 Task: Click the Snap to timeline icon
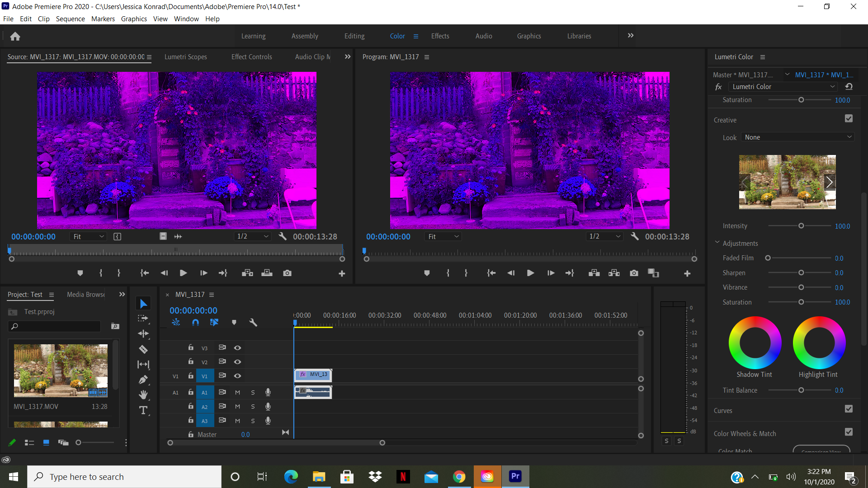(x=196, y=322)
